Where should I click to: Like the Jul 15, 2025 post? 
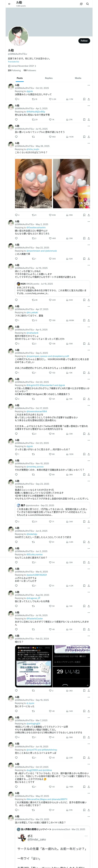[x=50, y=137]
